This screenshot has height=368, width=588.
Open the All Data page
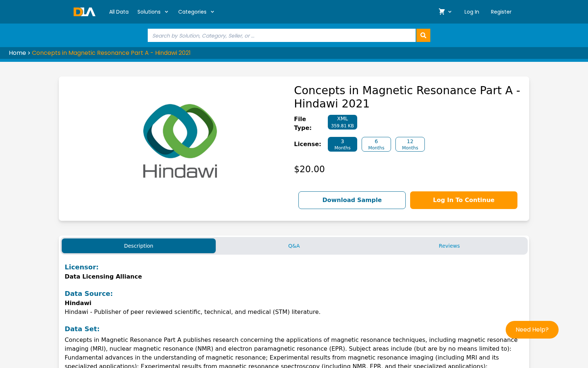tap(119, 12)
